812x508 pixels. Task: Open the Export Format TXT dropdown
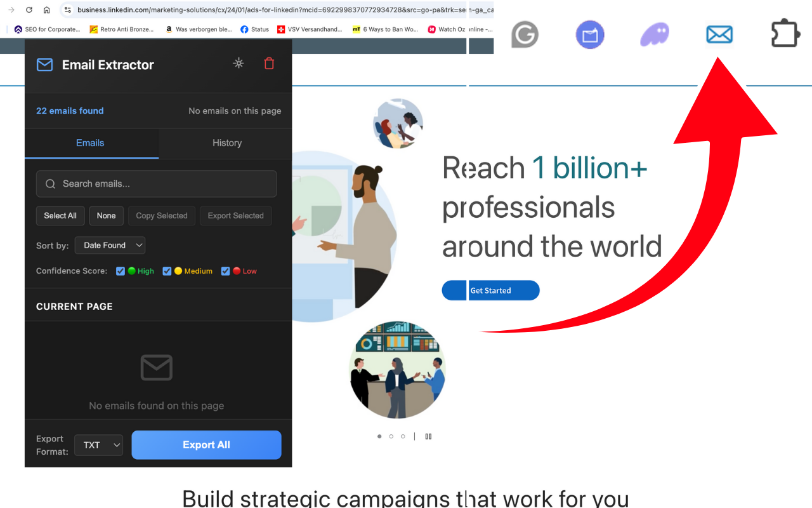point(98,445)
